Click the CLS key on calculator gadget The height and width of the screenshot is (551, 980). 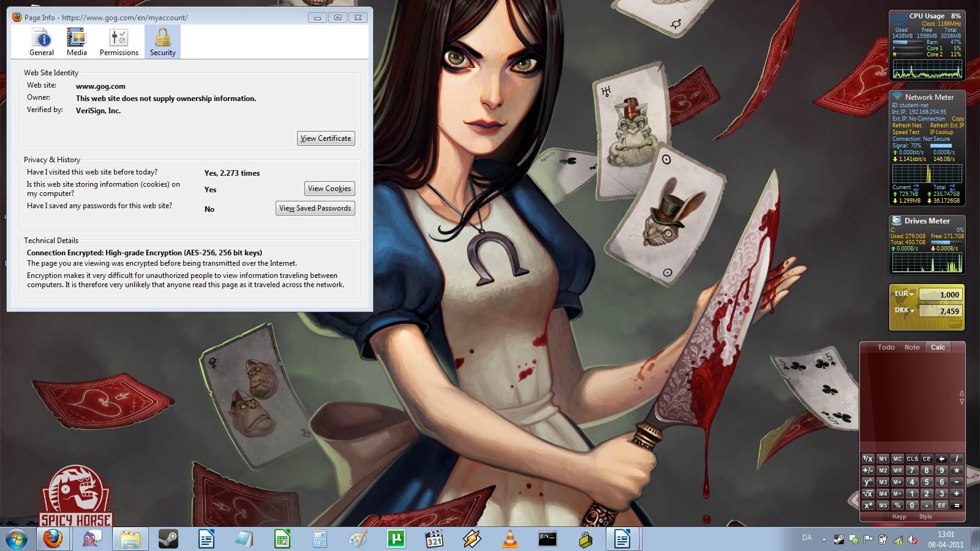(x=912, y=459)
